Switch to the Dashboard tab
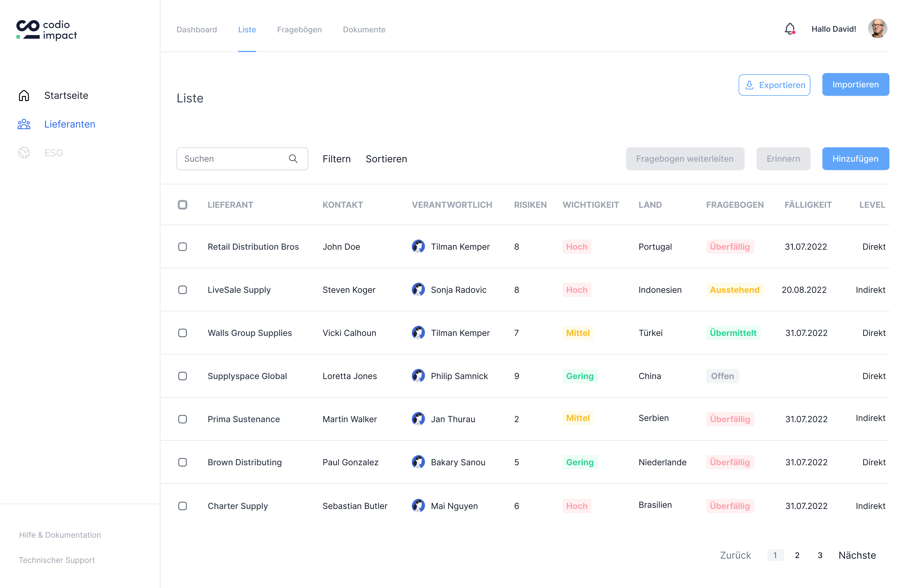 [x=197, y=30]
